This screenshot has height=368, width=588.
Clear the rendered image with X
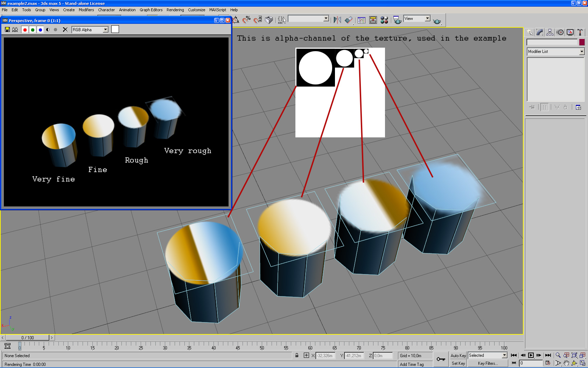pyautogui.click(x=65, y=30)
